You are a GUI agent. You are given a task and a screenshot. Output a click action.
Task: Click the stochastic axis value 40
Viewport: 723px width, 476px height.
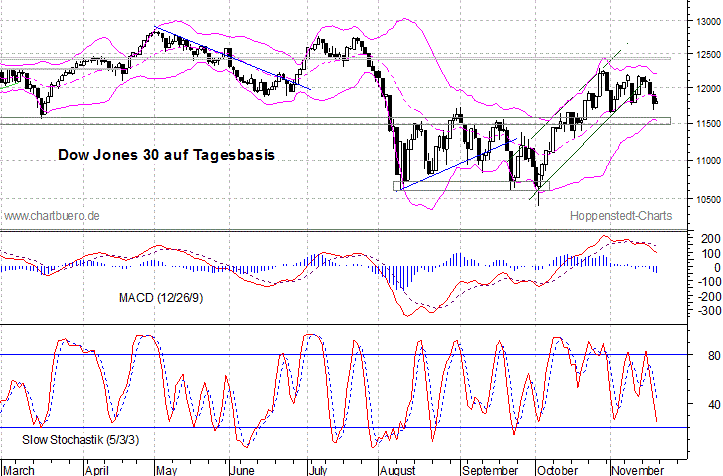(714, 405)
